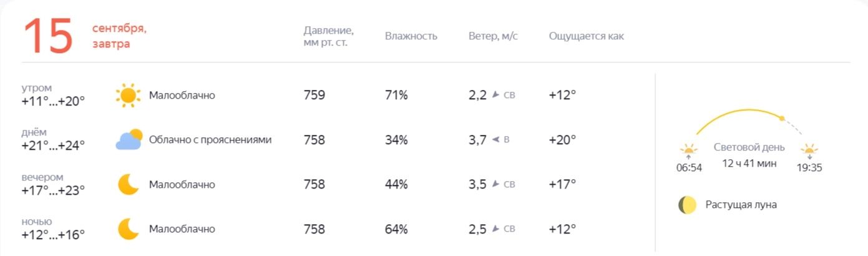Click the cloudy-with-sun daytime weather icon
This screenshot has height=256, width=868.
point(129,140)
